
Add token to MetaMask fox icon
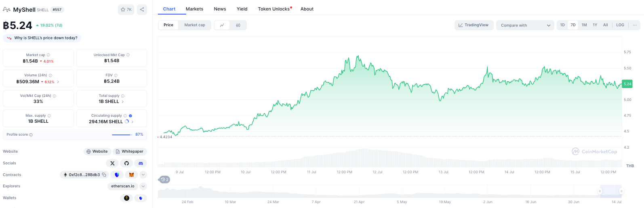pos(131,175)
